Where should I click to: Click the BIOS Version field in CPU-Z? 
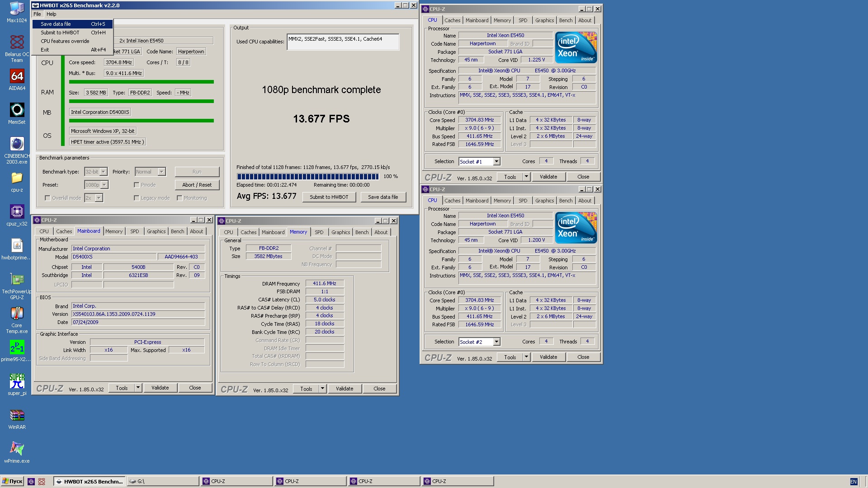[138, 314]
